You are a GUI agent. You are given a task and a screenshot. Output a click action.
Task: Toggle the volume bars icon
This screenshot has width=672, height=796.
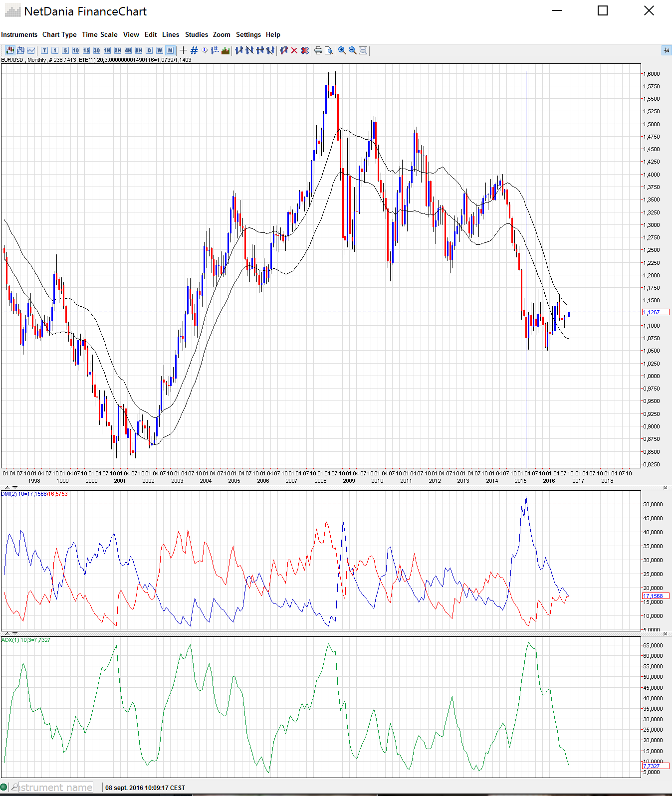225,50
